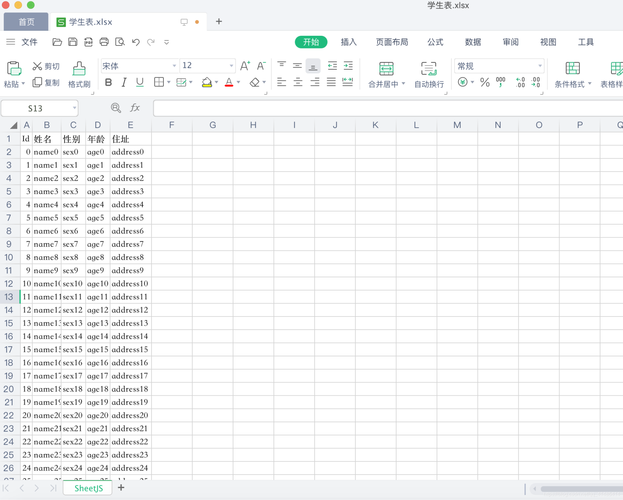
Task: Increase font size with A+ icon
Action: point(245,66)
